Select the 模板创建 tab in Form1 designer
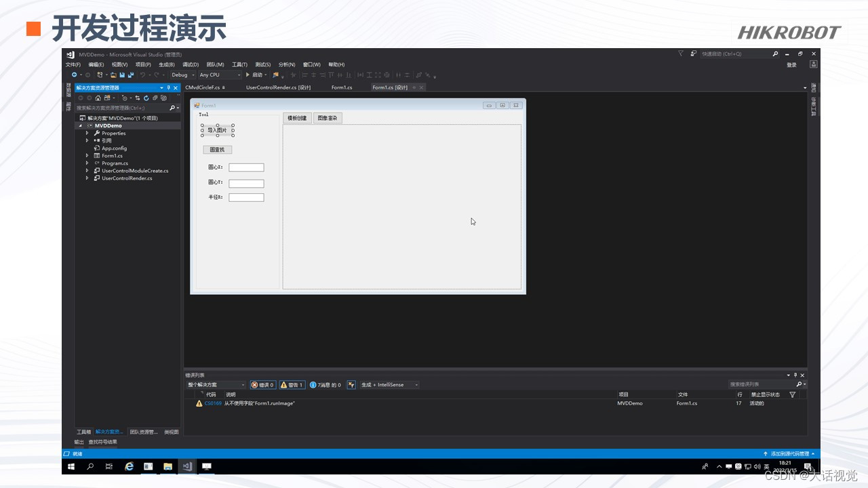Screen dimensions: 868x488 click(x=297, y=118)
